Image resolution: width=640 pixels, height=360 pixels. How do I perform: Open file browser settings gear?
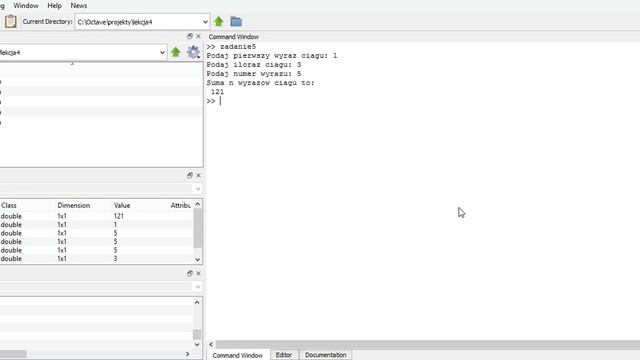(193, 52)
